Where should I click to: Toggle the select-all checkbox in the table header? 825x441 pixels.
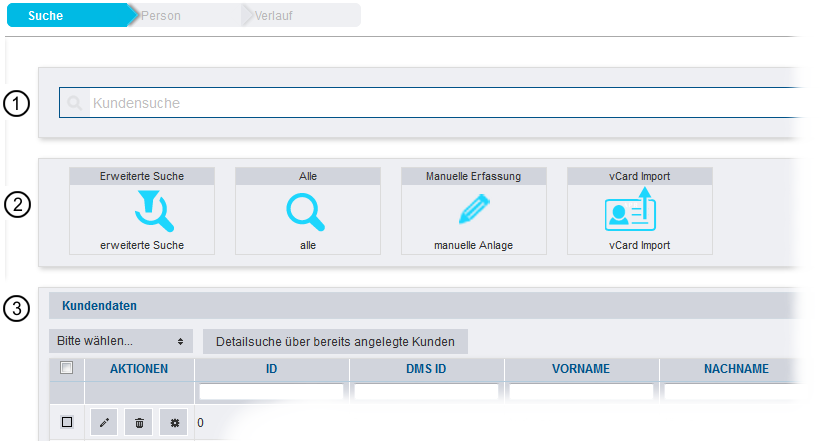click(66, 367)
